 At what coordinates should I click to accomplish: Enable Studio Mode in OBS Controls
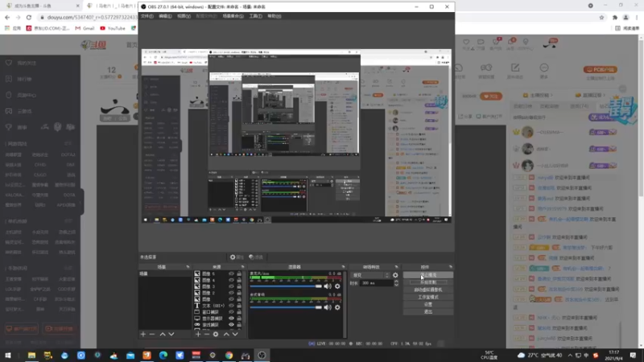coord(428,297)
